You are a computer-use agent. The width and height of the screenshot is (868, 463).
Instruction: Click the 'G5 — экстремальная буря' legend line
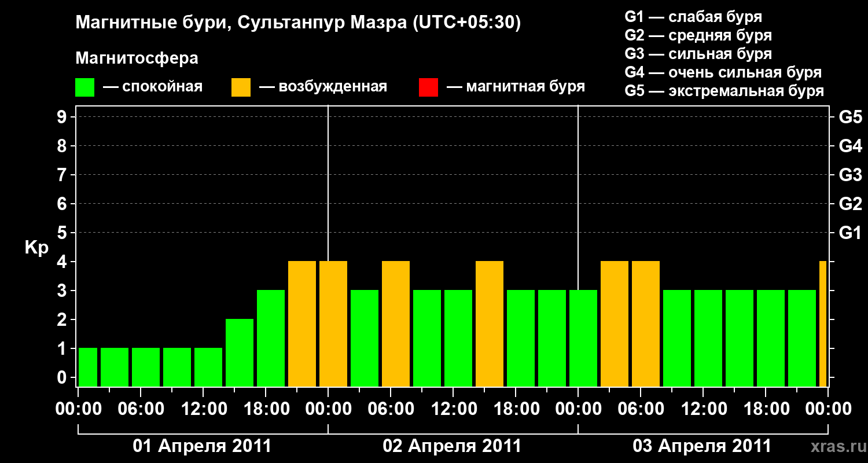[724, 91]
